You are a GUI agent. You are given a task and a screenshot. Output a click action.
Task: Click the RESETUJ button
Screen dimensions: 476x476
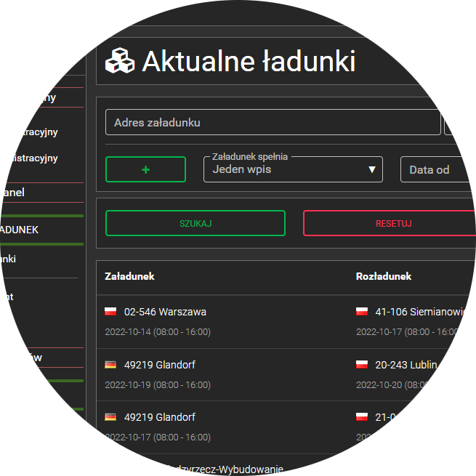390,223
